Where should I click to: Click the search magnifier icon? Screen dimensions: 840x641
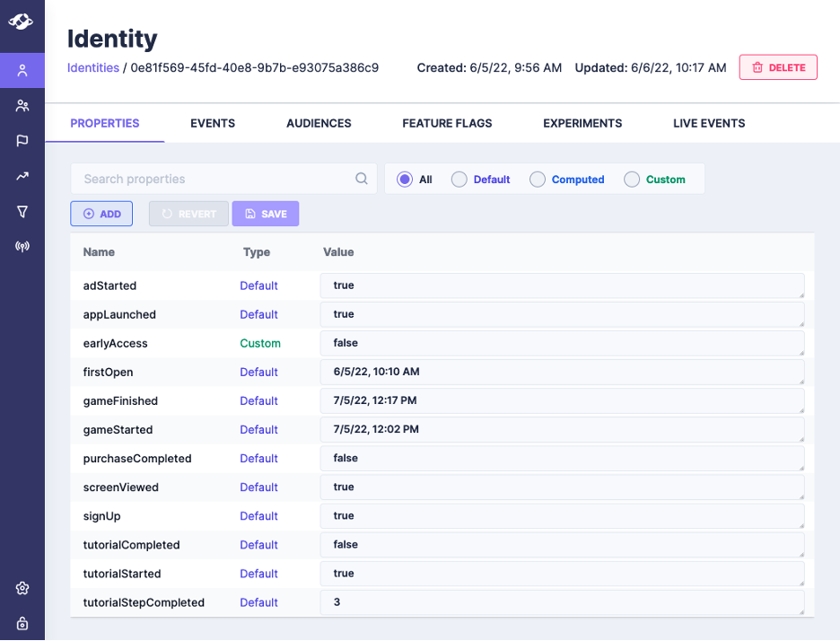pyautogui.click(x=362, y=179)
